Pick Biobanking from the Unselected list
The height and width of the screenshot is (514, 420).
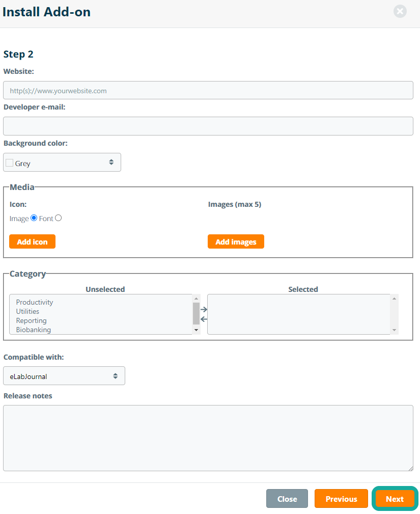[33, 330]
